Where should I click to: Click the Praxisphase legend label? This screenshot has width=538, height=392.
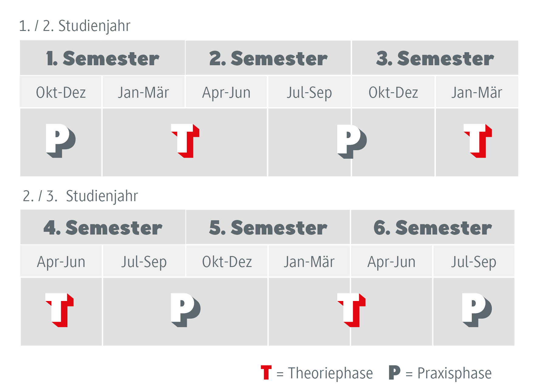tap(454, 373)
